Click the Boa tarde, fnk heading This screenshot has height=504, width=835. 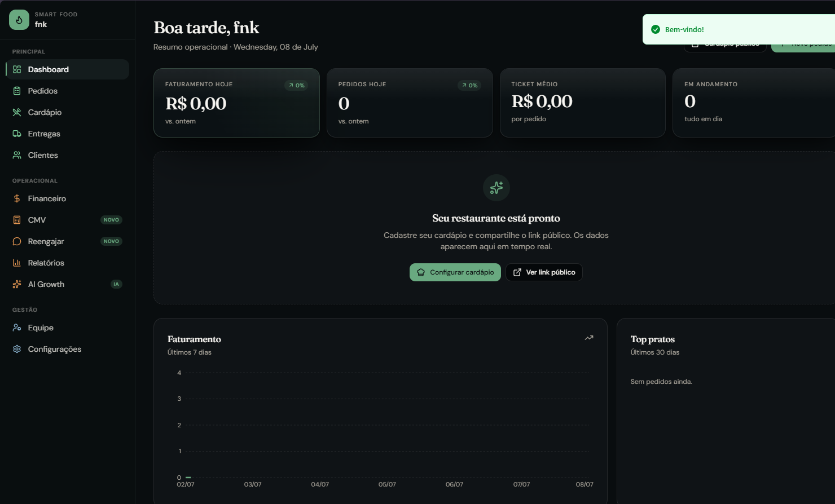click(x=206, y=28)
